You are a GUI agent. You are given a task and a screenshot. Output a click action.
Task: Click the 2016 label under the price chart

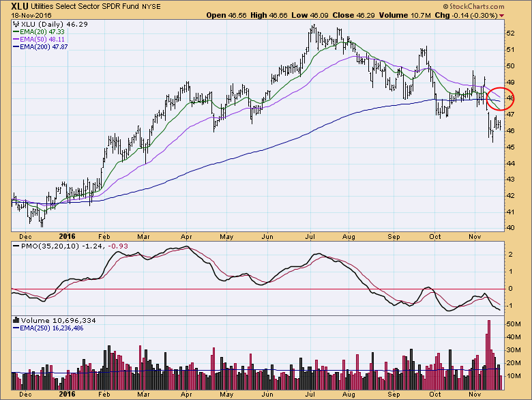(x=67, y=236)
